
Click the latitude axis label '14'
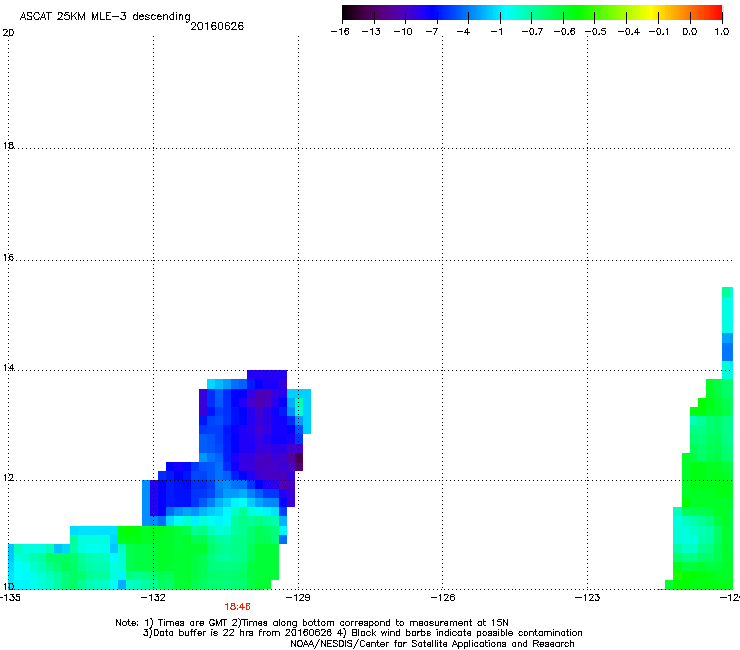8,368
